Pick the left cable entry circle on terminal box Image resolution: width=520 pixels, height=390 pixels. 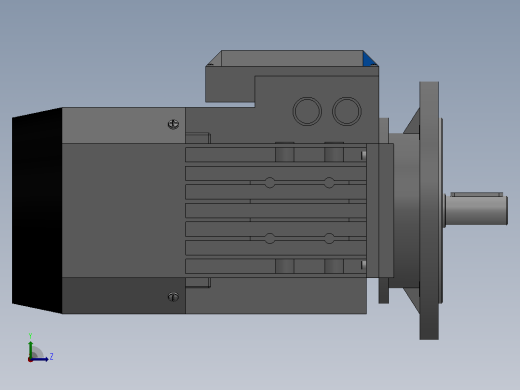307,111
